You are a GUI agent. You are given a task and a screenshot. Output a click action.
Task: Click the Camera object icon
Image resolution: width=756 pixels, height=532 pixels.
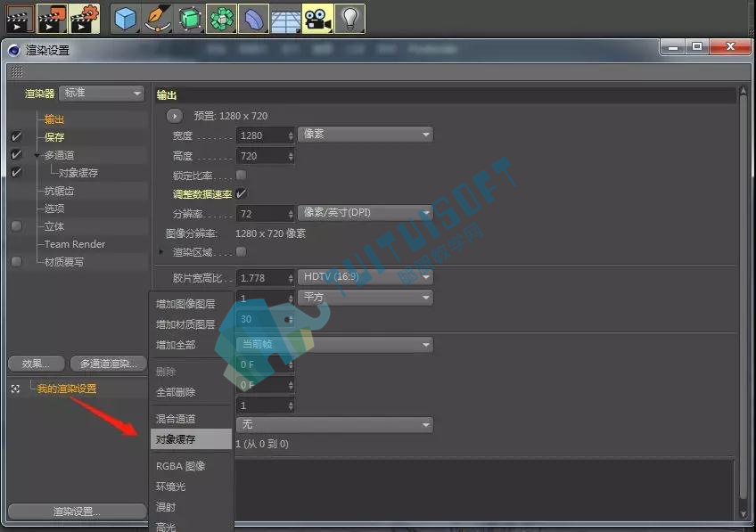point(317,19)
